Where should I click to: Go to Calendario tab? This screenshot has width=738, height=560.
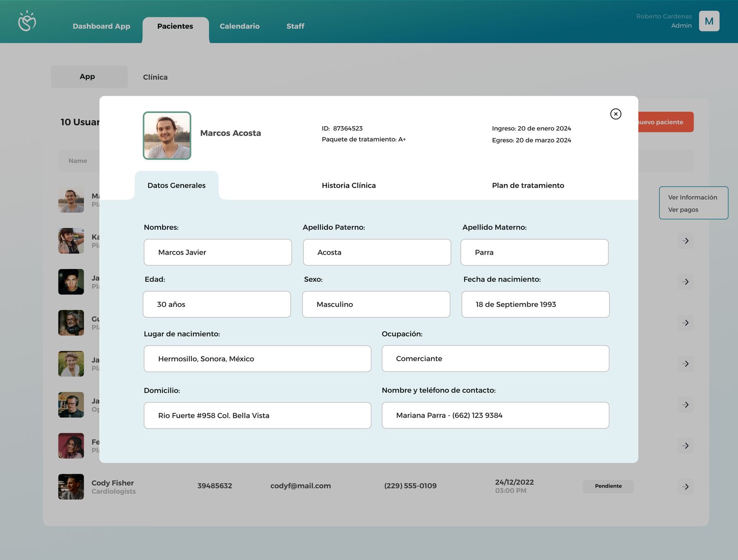(x=239, y=26)
